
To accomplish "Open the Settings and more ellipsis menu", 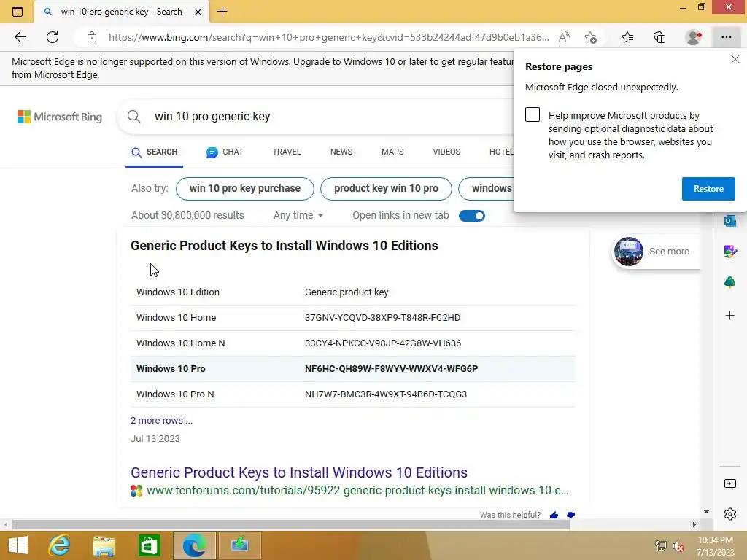I will coord(726,37).
